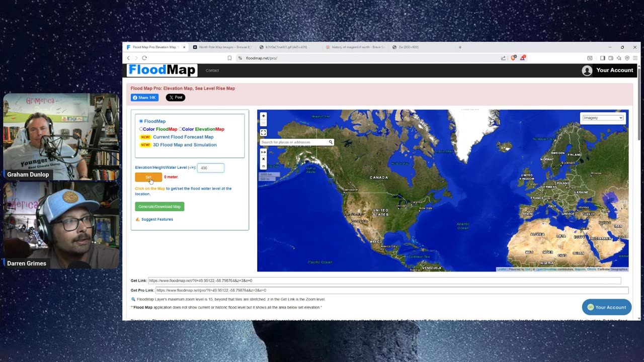This screenshot has width=644, height=362.
Task: Activate the map distance measure arrow tool
Action: coord(263,152)
